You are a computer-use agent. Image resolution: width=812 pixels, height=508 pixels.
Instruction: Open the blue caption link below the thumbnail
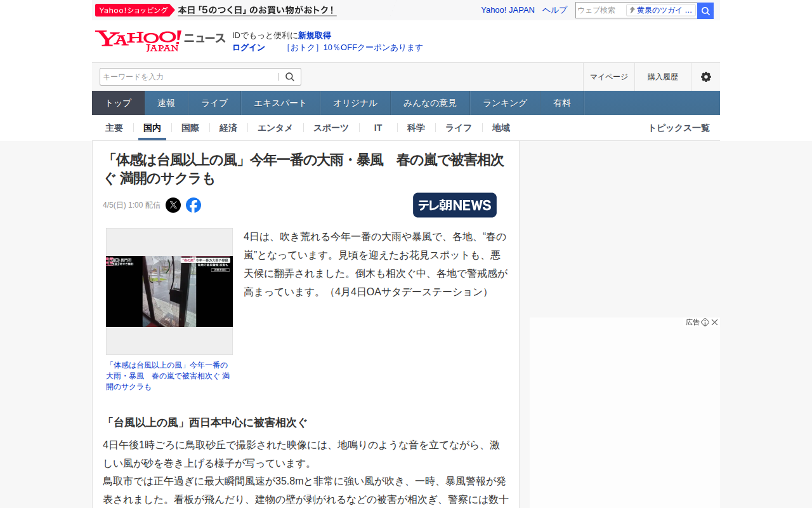167,376
